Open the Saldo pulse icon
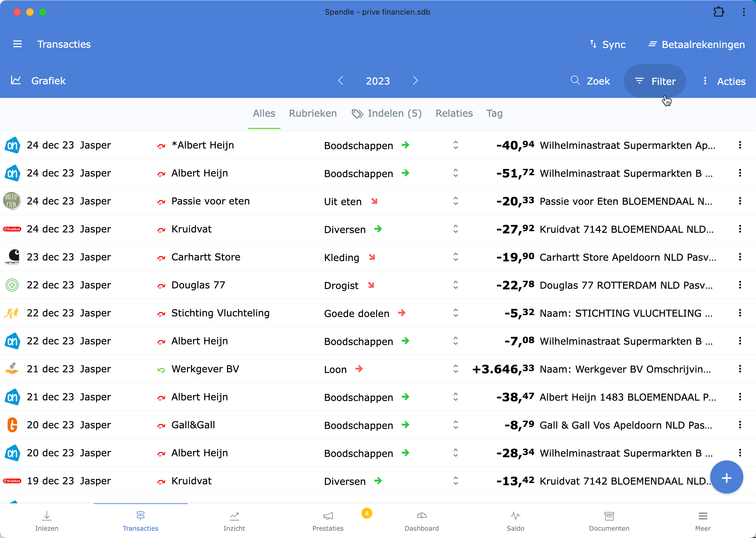 point(515,516)
